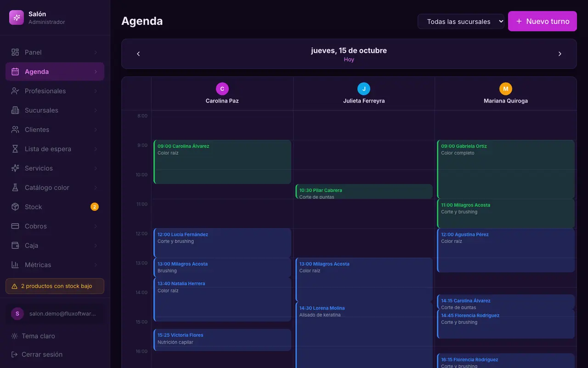The height and width of the screenshot is (368, 588).
Task: Click the Lista de espera hourglass icon
Action: (15, 149)
